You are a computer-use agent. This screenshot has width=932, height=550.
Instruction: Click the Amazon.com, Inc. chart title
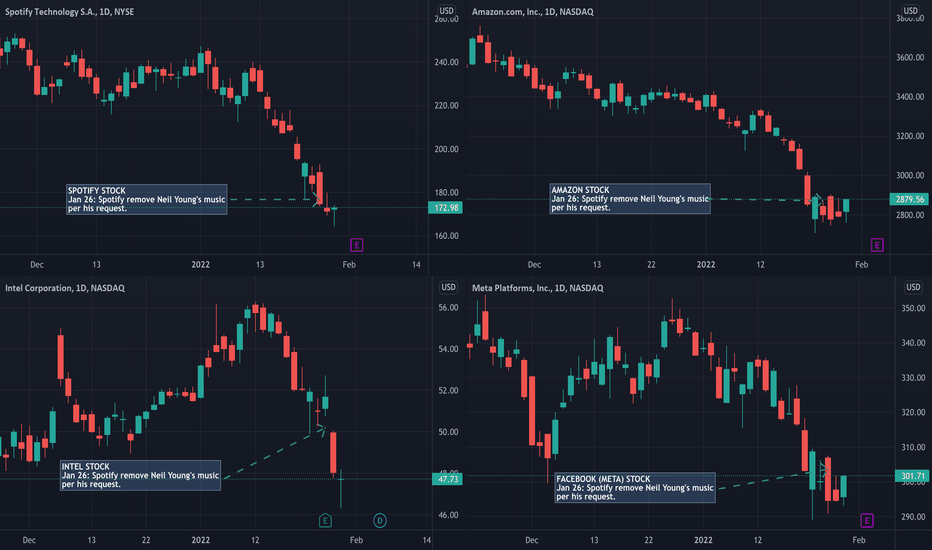533,12
